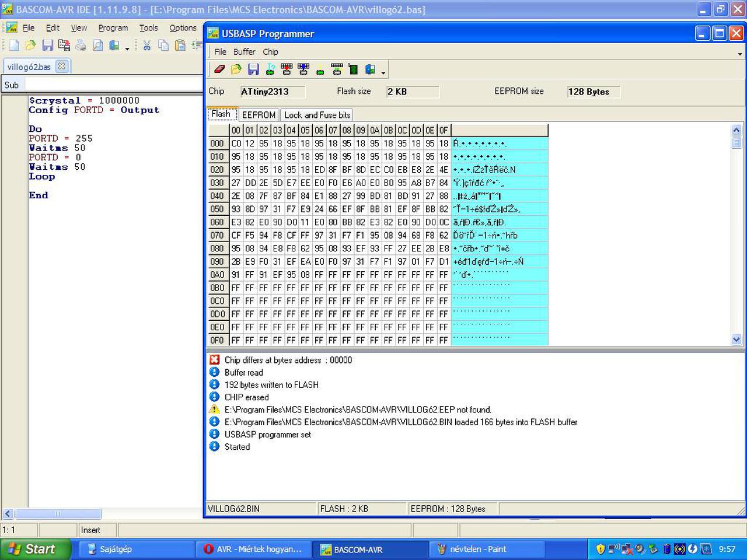Switch to névtelen - Paint in taskbar

(x=487, y=549)
